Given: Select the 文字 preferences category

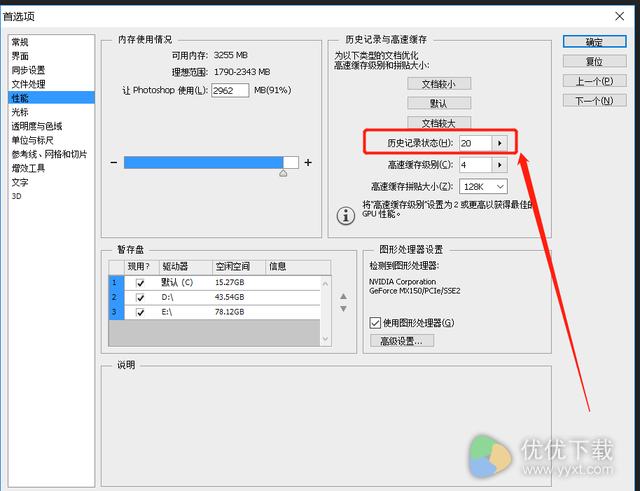Looking at the screenshot, I should 20,182.
